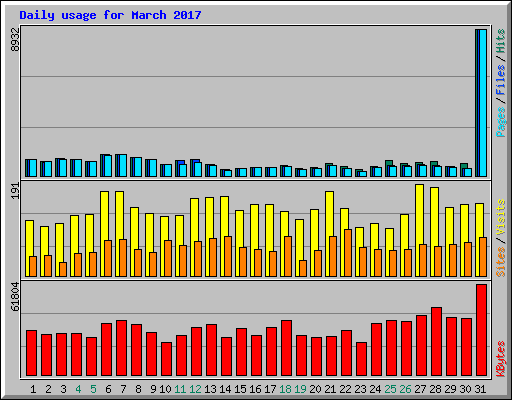Image resolution: width=512 pixels, height=400 pixels.
Task: Click day 27 on the x-axis
Action: (x=420, y=389)
